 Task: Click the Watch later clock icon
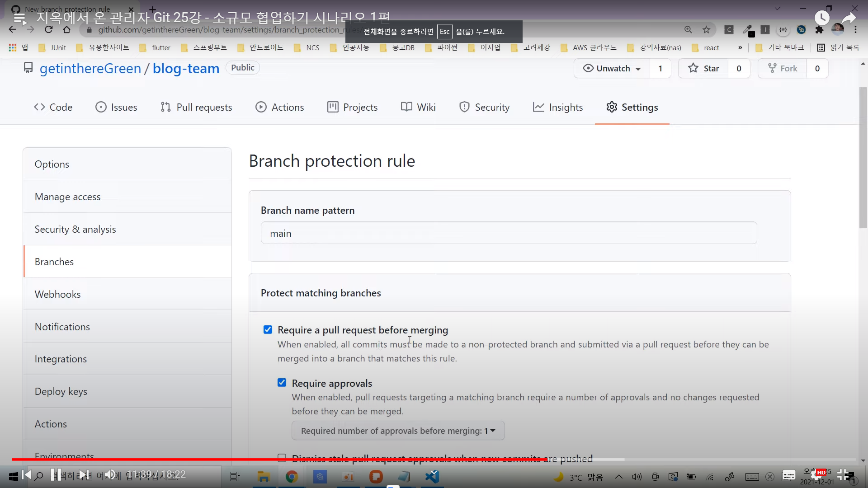tap(821, 18)
